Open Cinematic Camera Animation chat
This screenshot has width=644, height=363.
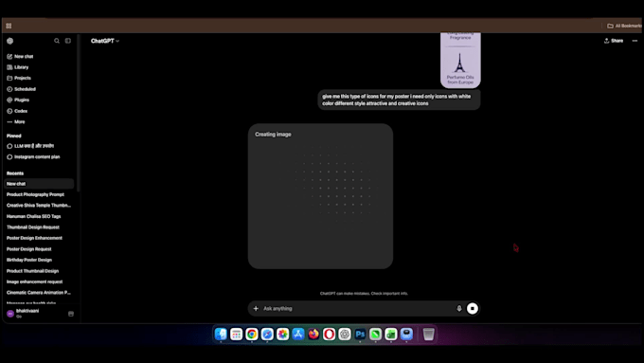pos(39,293)
